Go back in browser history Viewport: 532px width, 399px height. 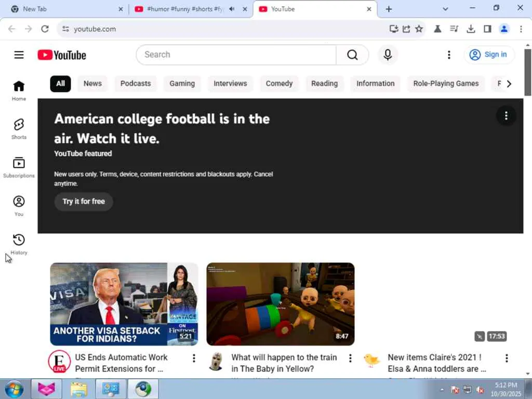point(12,29)
